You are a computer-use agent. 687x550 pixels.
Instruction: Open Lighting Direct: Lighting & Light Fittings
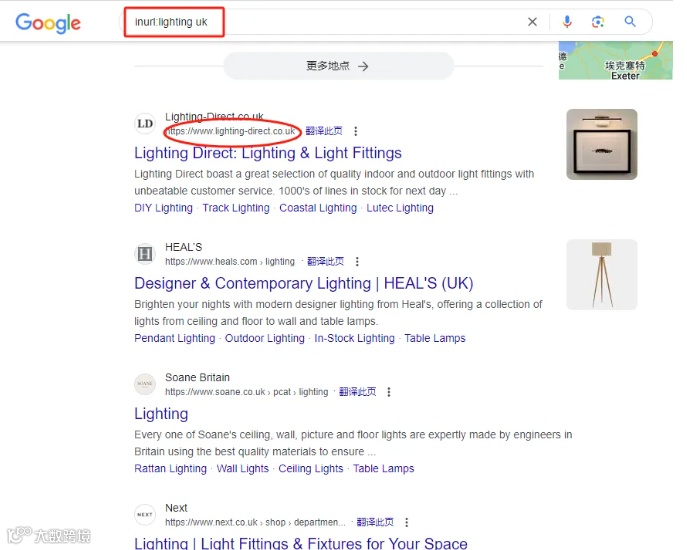(268, 153)
